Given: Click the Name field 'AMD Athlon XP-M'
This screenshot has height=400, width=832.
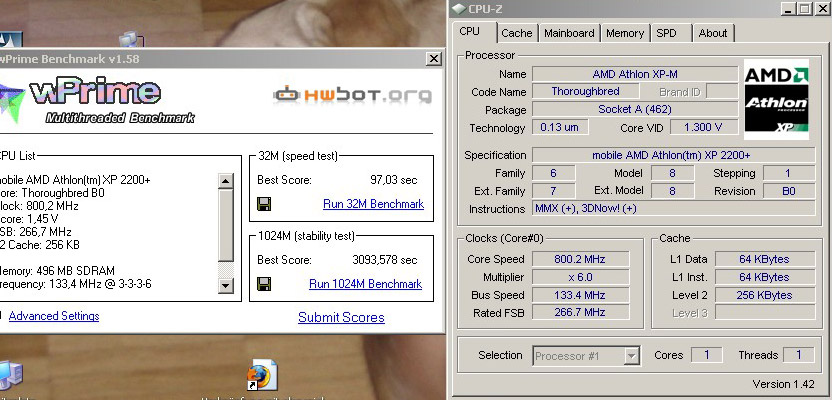Looking at the screenshot, I should click(635, 74).
